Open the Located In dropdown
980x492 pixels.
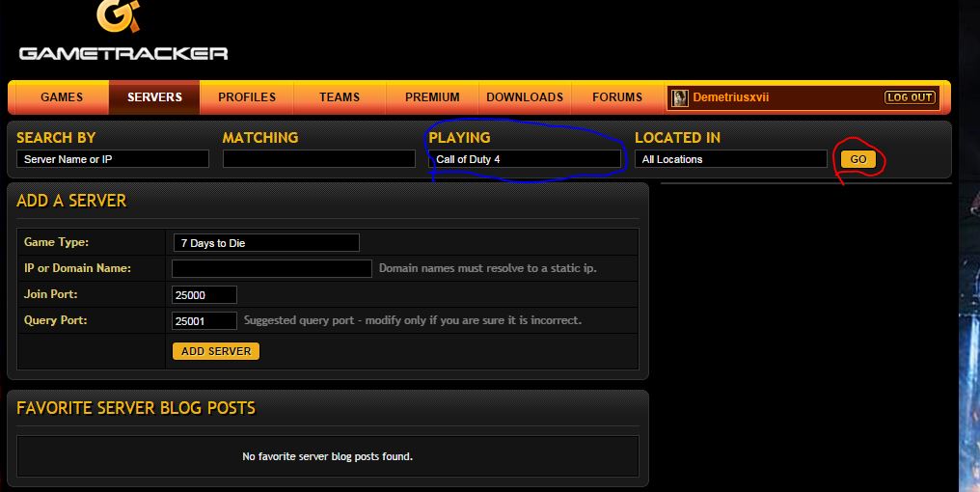coord(730,159)
